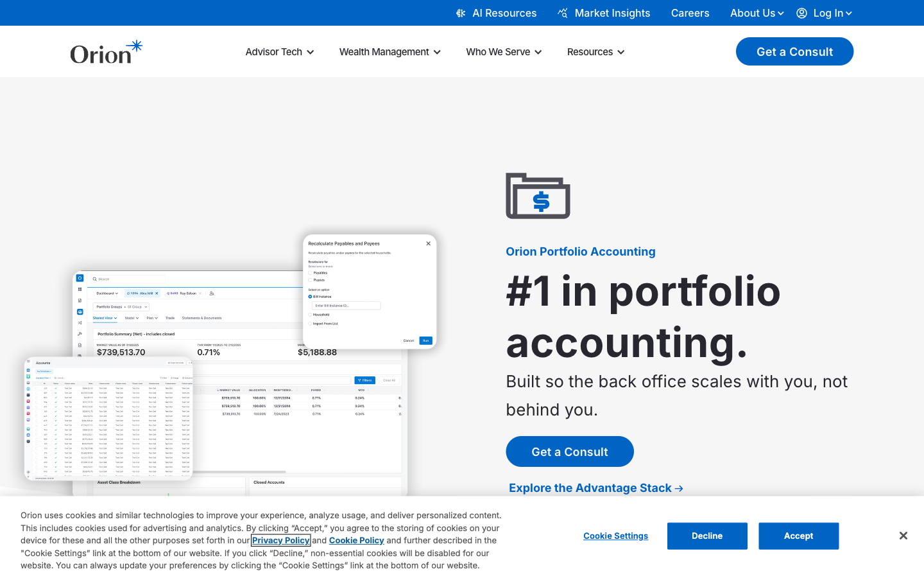Viewport: 924px width, 578px height.
Task: Click the folder with dollar sign icon
Action: (x=538, y=196)
